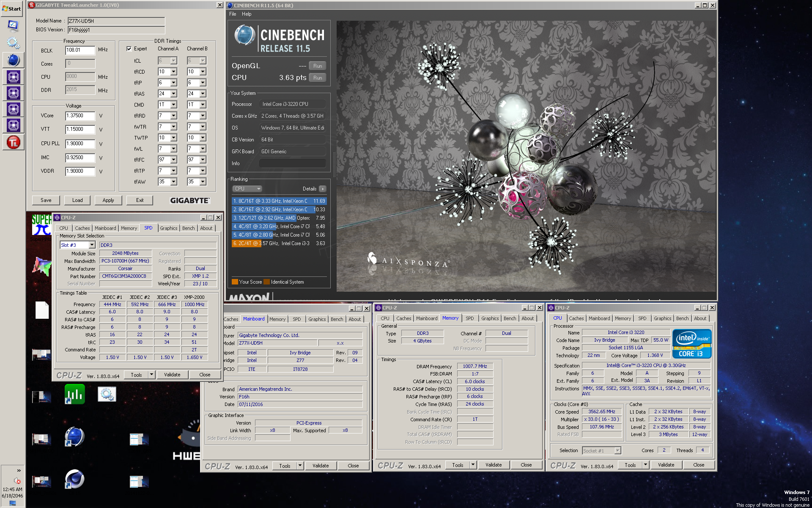This screenshot has height=508, width=812.
Task: Select the gear batch-file icon on desktop
Action: point(107,395)
